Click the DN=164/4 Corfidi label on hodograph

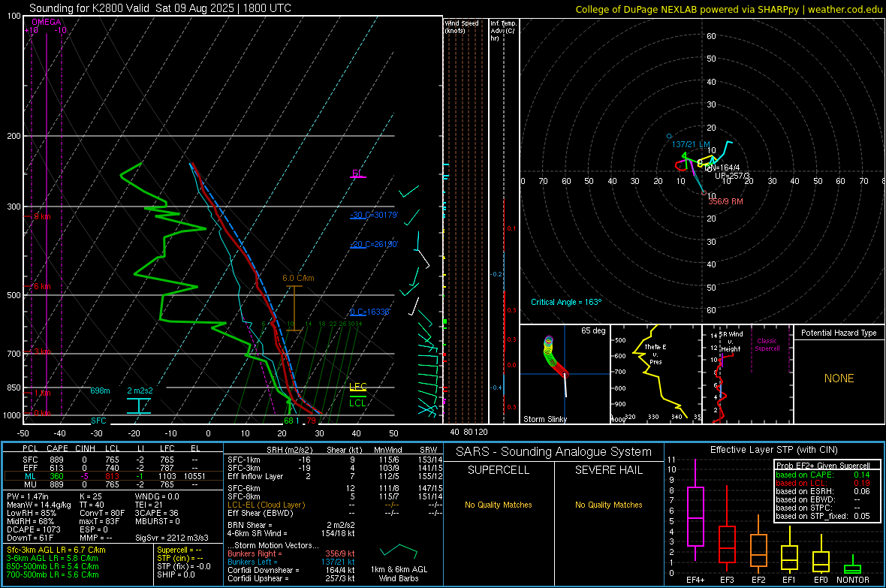pyautogui.click(x=722, y=168)
